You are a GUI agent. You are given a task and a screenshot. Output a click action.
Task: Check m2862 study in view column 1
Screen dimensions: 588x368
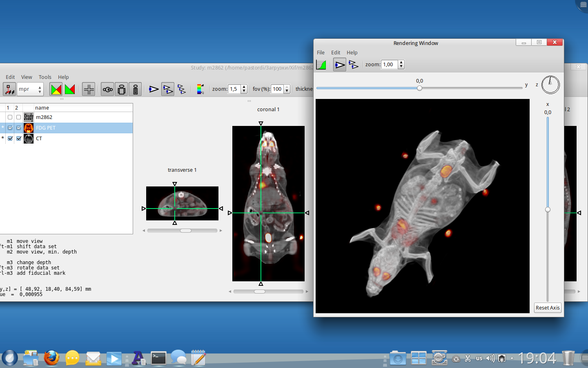coord(10,117)
